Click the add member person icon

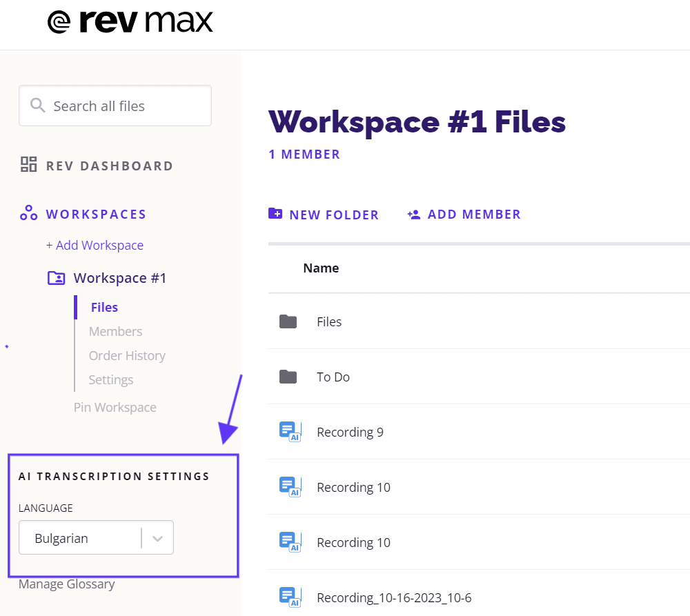[x=413, y=215]
